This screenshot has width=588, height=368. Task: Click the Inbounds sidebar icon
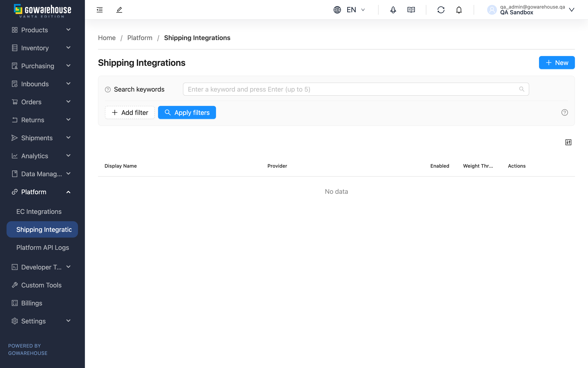click(x=14, y=84)
